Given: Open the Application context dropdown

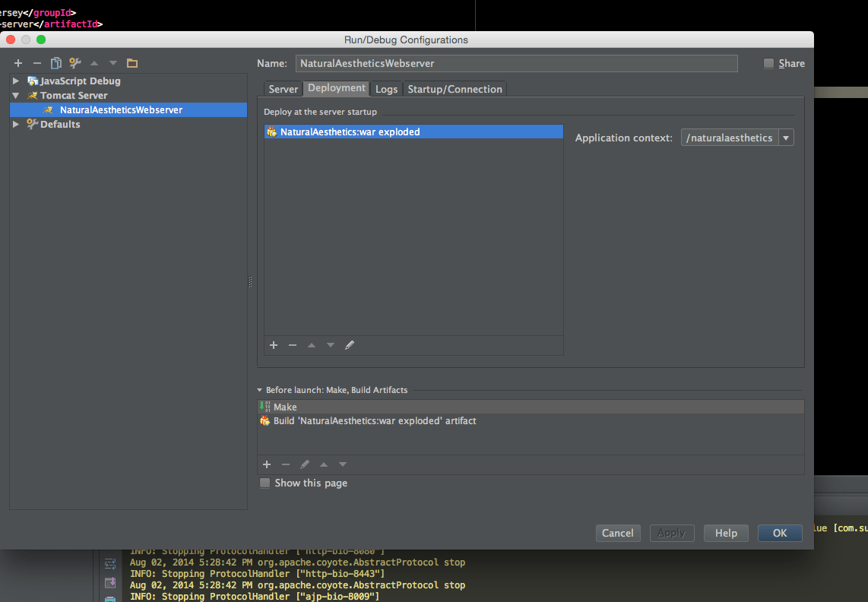Looking at the screenshot, I should (786, 138).
